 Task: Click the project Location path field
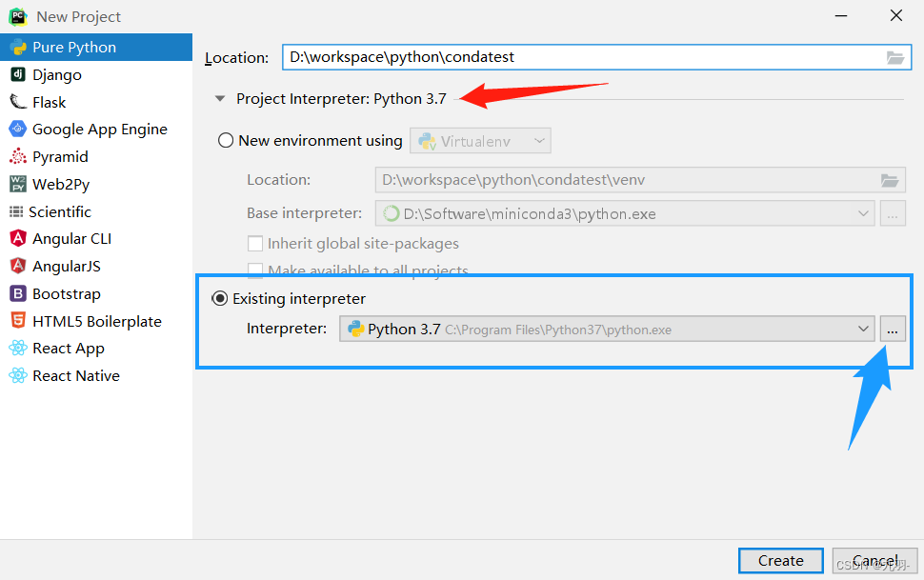pyautogui.click(x=597, y=57)
